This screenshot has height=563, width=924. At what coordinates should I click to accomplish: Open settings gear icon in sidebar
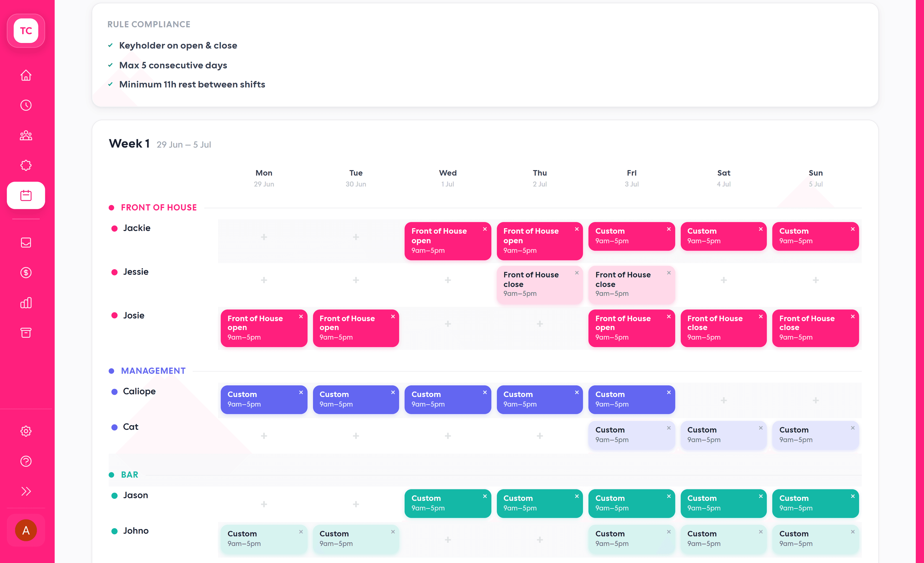point(26,431)
